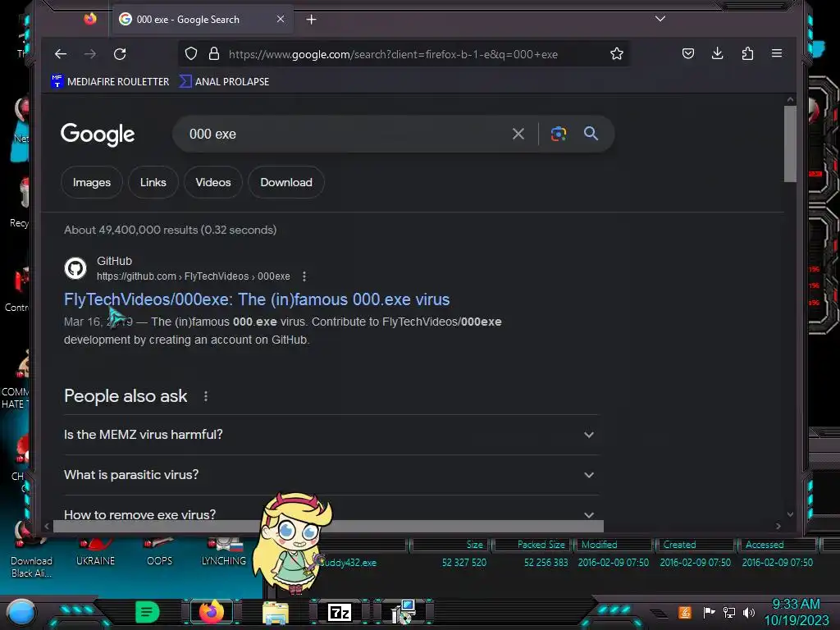Open the 'Download Black Ali...' desktop icon

[x=31, y=552]
